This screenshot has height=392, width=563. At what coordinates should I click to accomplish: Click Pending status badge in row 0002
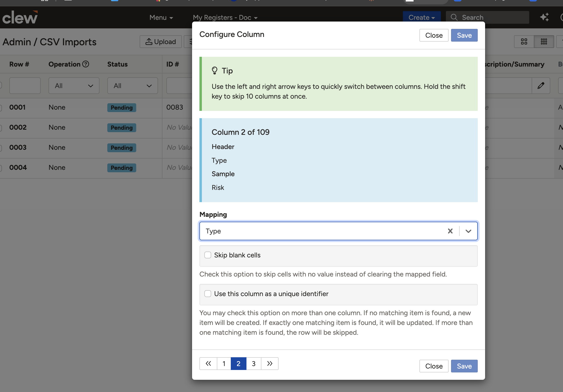click(x=122, y=127)
